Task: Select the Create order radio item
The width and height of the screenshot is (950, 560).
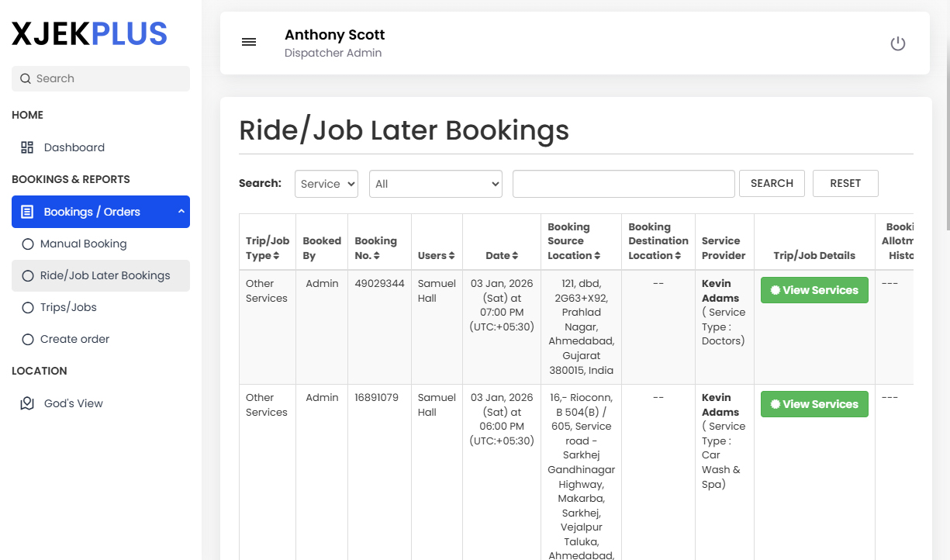Action: (29, 339)
